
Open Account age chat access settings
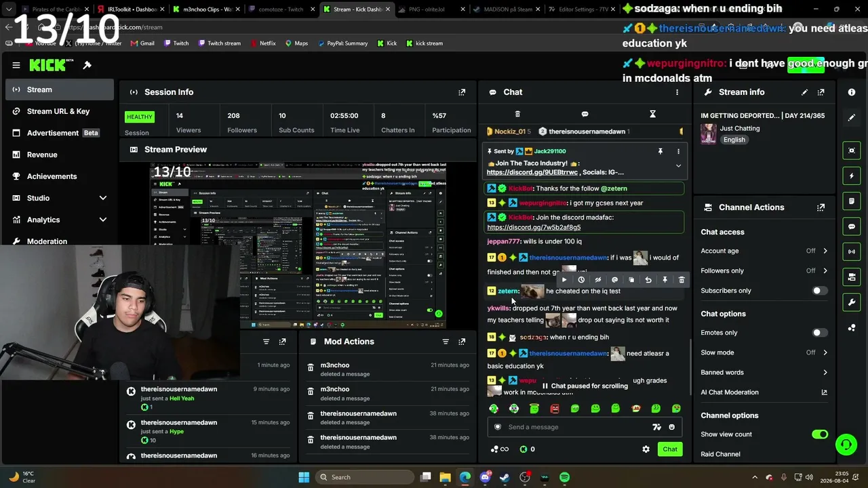(764, 251)
